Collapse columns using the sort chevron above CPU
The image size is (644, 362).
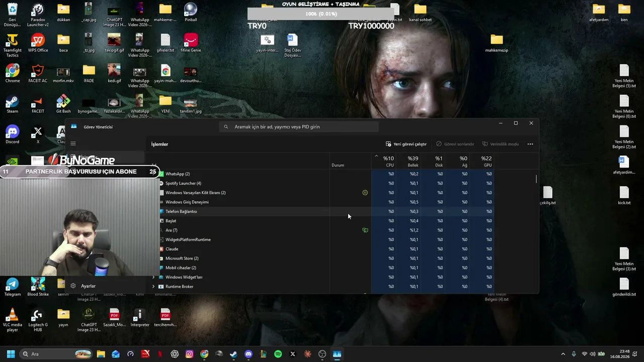coord(376,156)
